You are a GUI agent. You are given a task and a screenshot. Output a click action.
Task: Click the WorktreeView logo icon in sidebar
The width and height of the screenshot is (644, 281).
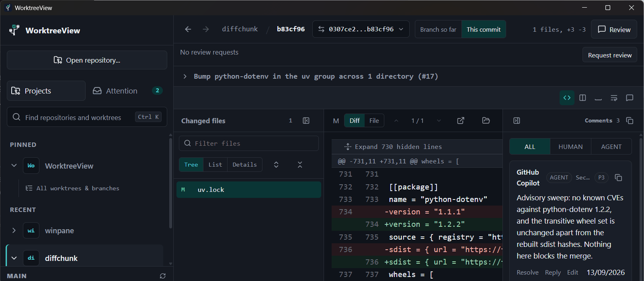(14, 30)
